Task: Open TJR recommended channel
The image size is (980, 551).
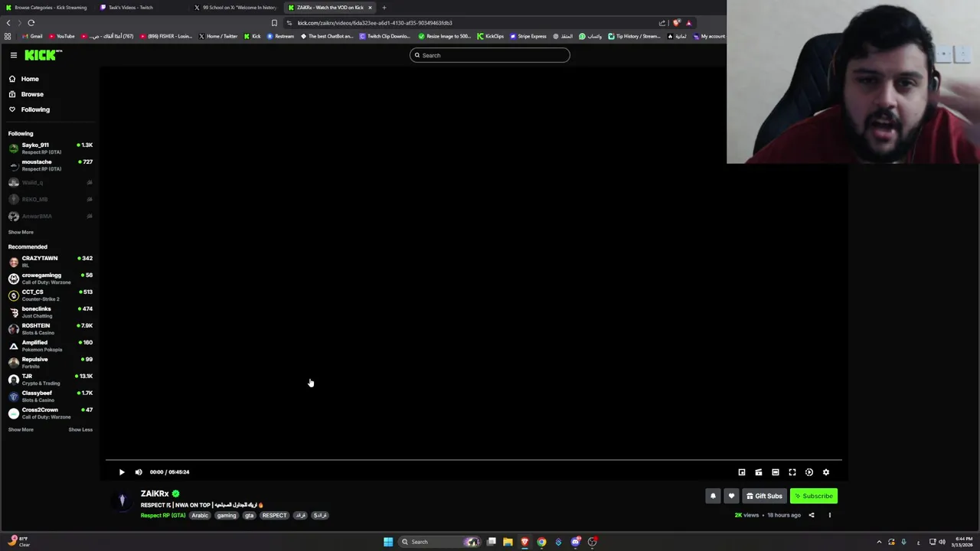Action: coord(50,380)
